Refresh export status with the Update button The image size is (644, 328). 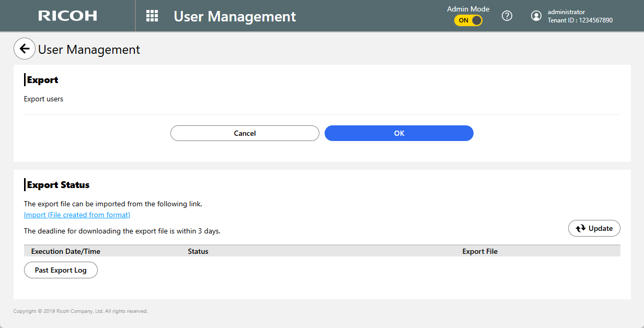(x=594, y=228)
